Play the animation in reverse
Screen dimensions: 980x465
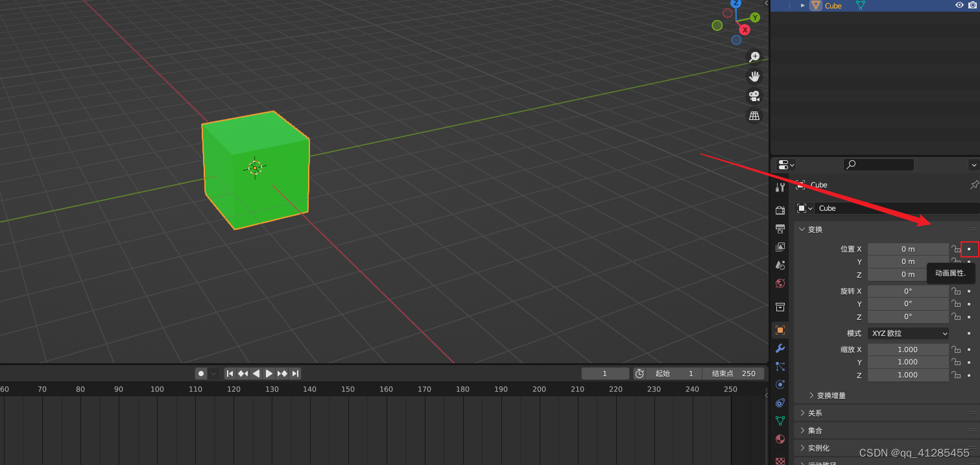256,374
